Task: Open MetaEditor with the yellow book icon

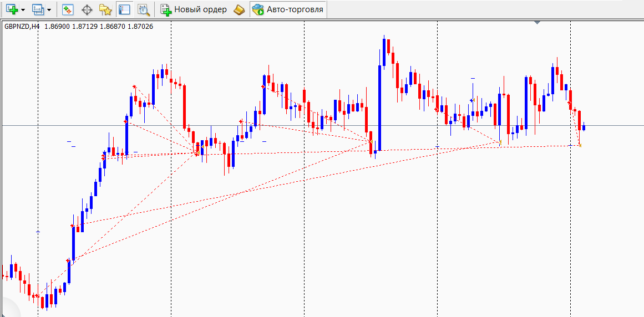Action: 239,9
